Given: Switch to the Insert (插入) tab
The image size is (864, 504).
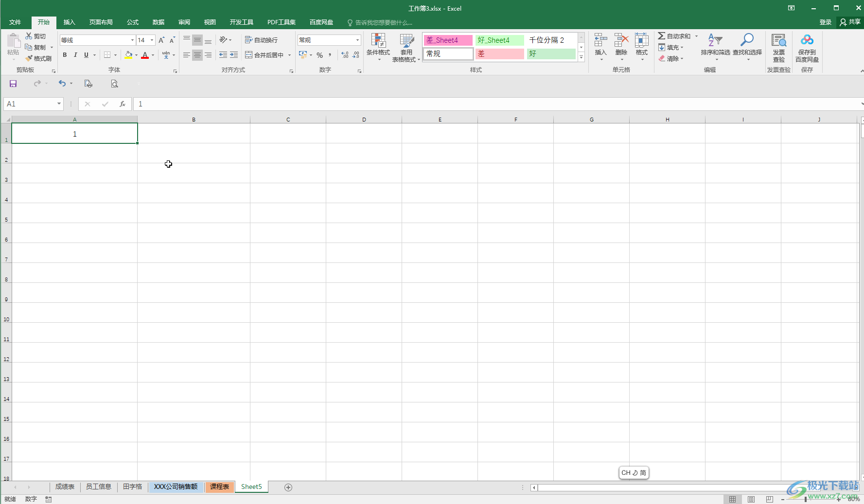Looking at the screenshot, I should tap(70, 22).
